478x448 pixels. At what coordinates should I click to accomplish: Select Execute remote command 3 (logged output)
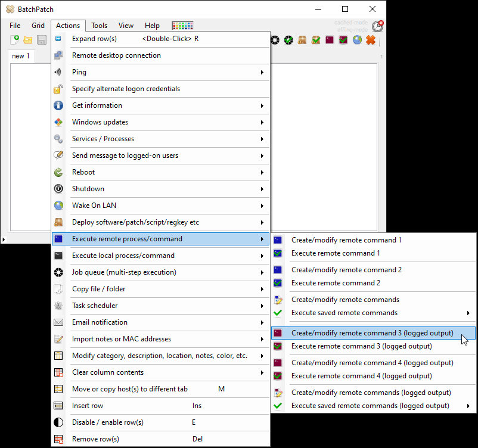point(373,346)
